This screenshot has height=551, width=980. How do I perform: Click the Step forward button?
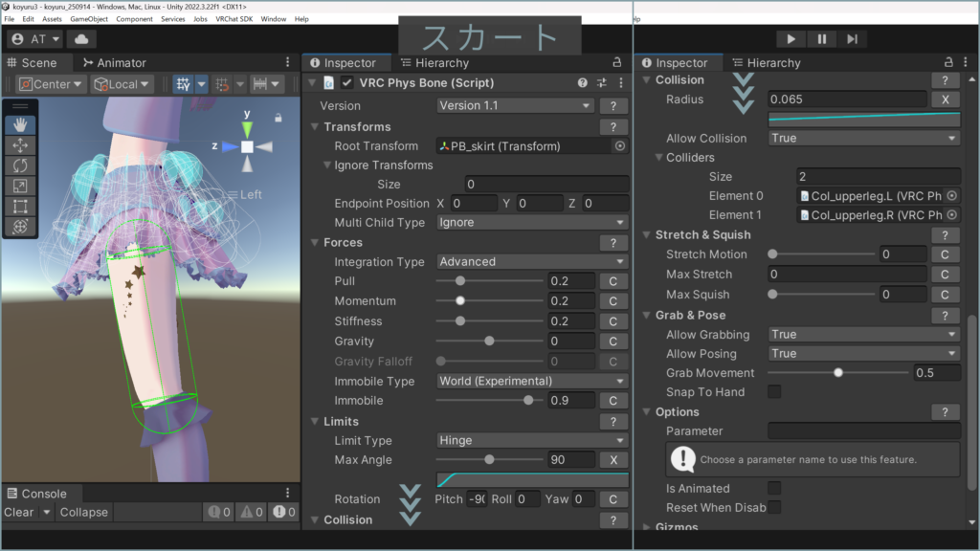click(852, 39)
